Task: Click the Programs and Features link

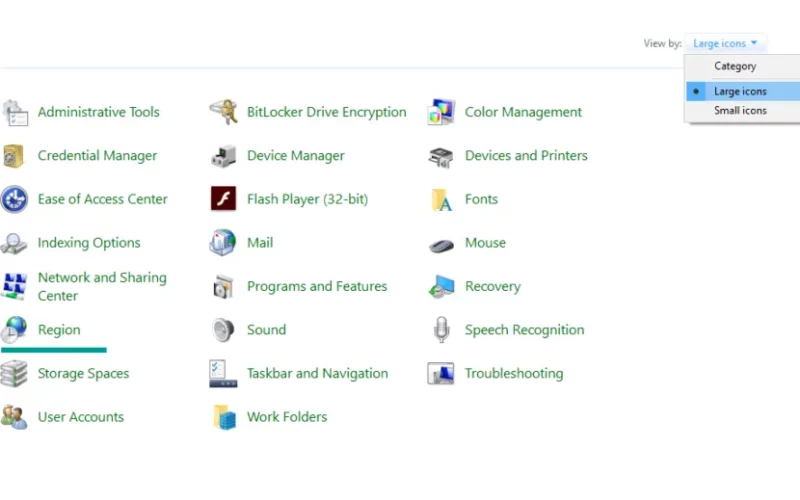Action: (317, 286)
